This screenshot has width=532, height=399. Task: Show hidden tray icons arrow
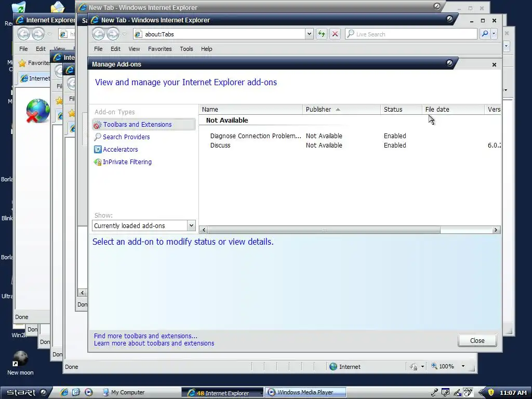(x=482, y=393)
